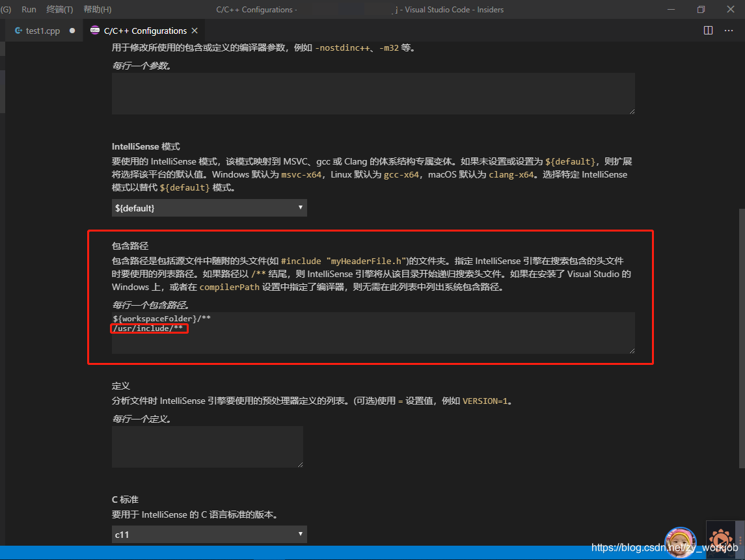Click the /usr/include/** include path line

click(x=148, y=328)
